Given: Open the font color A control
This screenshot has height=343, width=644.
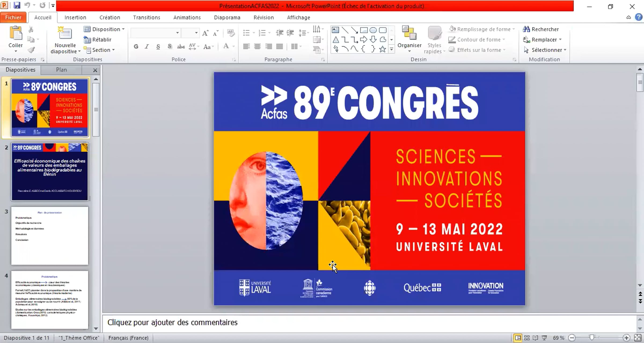Looking at the screenshot, I should pos(226,46).
